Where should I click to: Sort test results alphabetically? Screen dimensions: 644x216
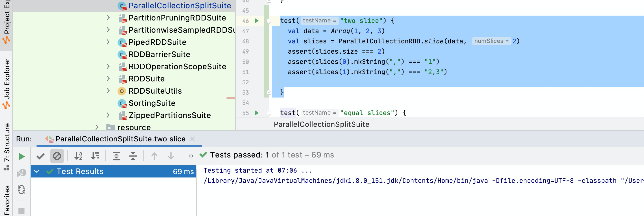click(x=78, y=156)
